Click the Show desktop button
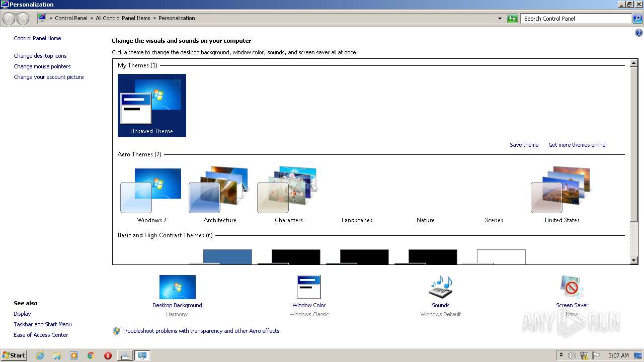Image resolution: width=644 pixels, height=362 pixels. tap(638, 355)
